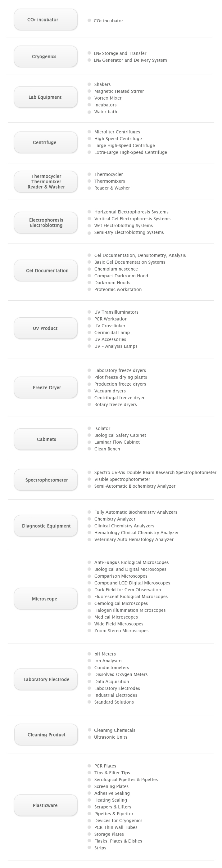Open the Thermomixers product link
The height and width of the screenshot is (868, 222).
pos(109,181)
